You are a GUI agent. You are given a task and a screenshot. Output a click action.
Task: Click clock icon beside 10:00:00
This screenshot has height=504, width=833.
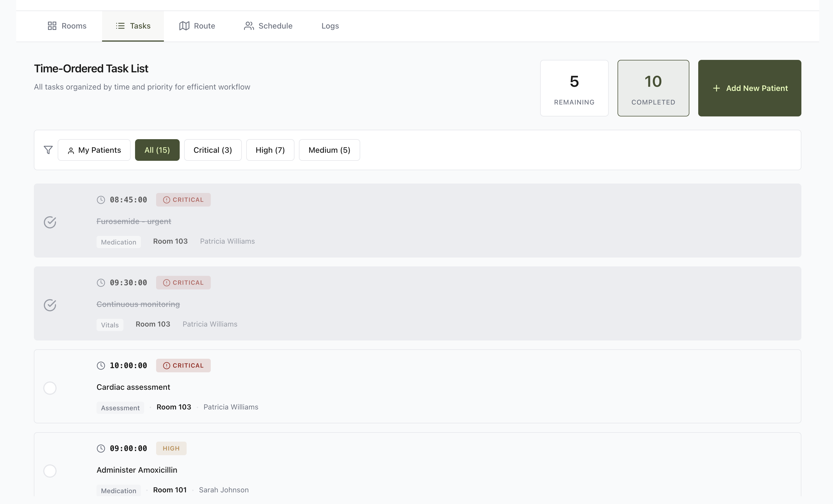101,366
